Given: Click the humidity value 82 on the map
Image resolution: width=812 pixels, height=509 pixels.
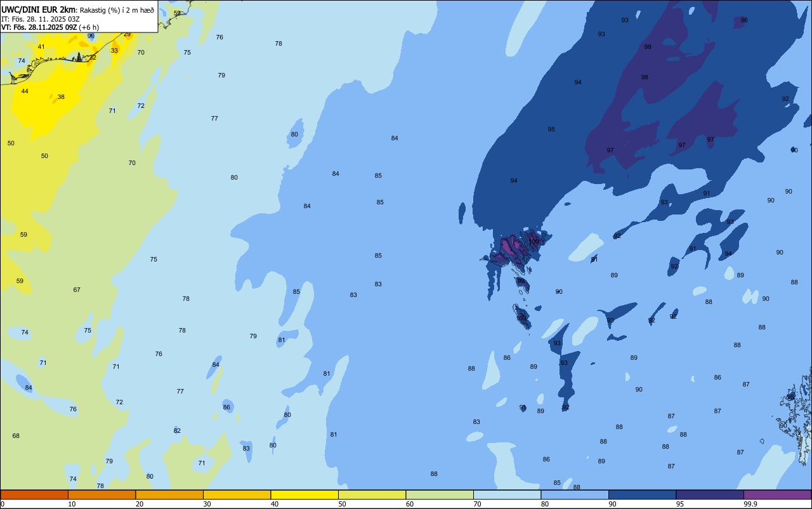Looking at the screenshot, I should [177, 431].
